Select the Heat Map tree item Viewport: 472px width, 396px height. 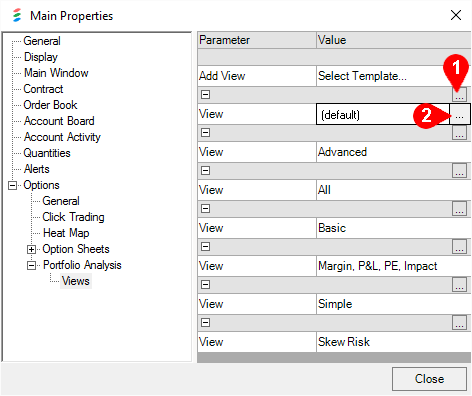tap(66, 233)
